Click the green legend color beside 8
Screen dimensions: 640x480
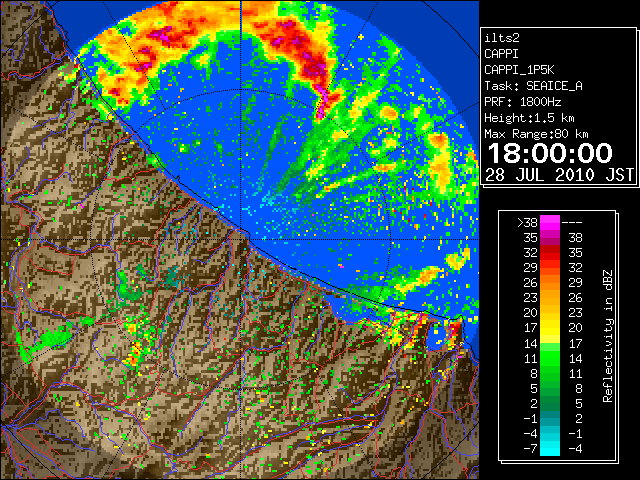[x=550, y=373]
